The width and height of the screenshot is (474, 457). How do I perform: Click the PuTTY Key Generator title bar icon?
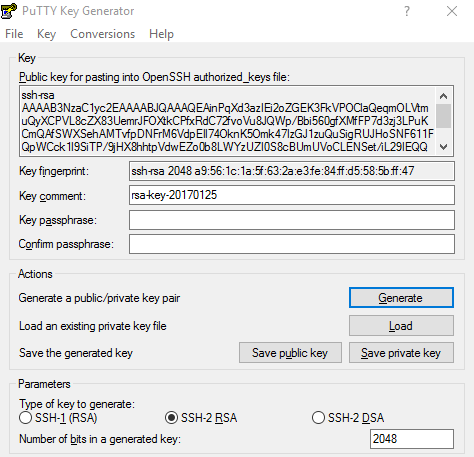9,11
